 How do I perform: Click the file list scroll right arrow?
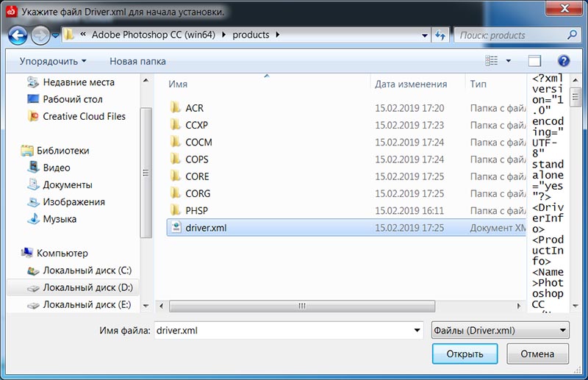coord(519,306)
